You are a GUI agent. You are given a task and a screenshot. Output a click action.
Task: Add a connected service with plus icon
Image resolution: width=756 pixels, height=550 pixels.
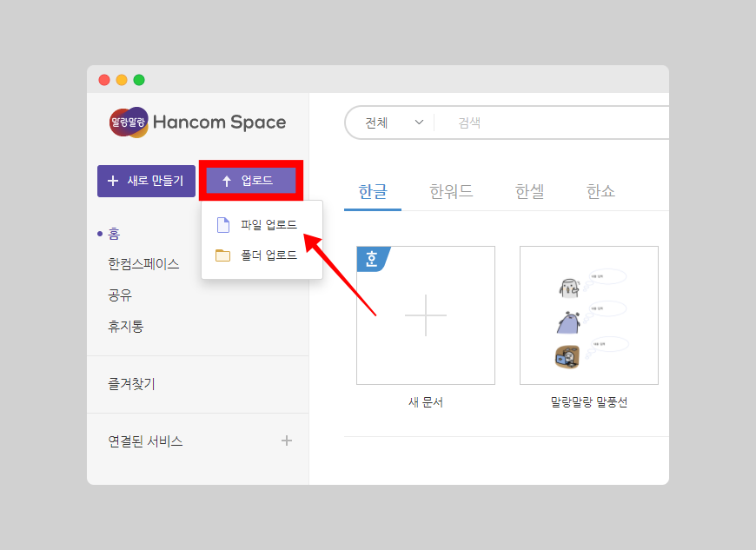point(287,441)
